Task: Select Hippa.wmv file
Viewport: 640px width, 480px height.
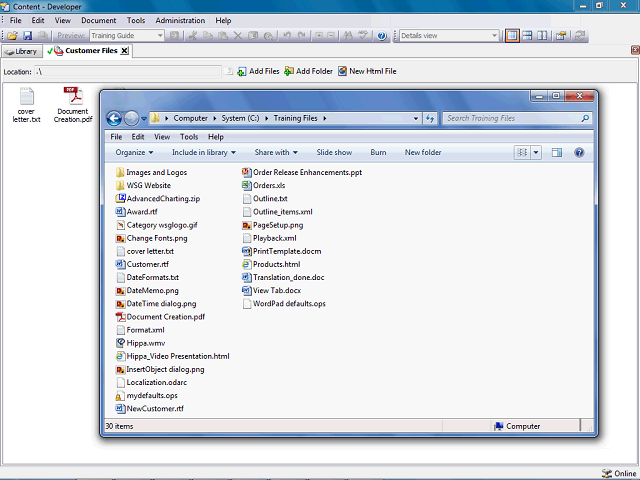Action: click(x=140, y=343)
